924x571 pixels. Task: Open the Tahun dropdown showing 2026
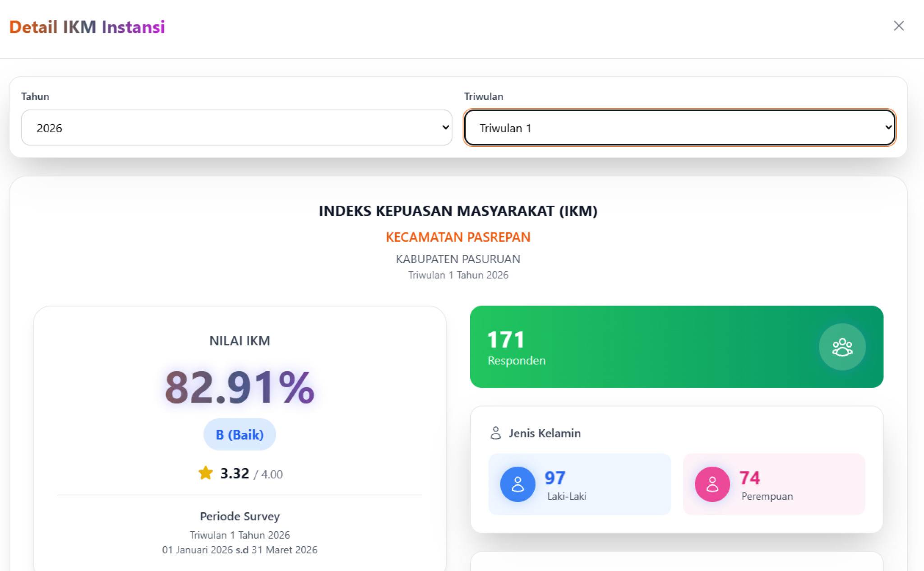point(237,128)
